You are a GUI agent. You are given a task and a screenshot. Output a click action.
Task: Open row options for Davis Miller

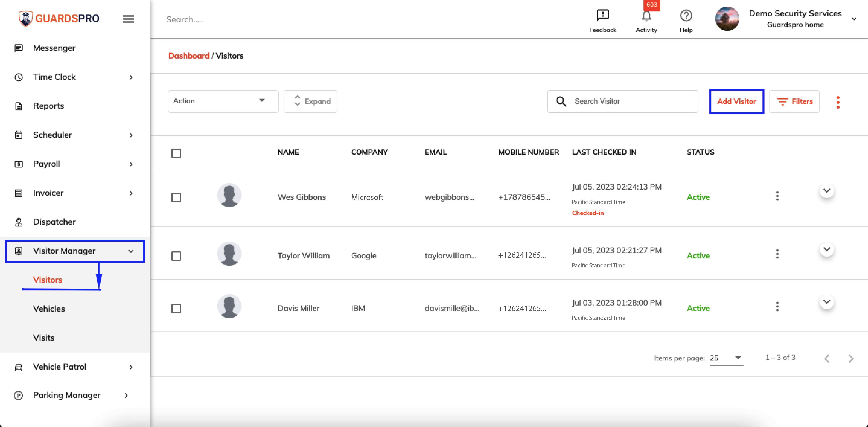777,307
